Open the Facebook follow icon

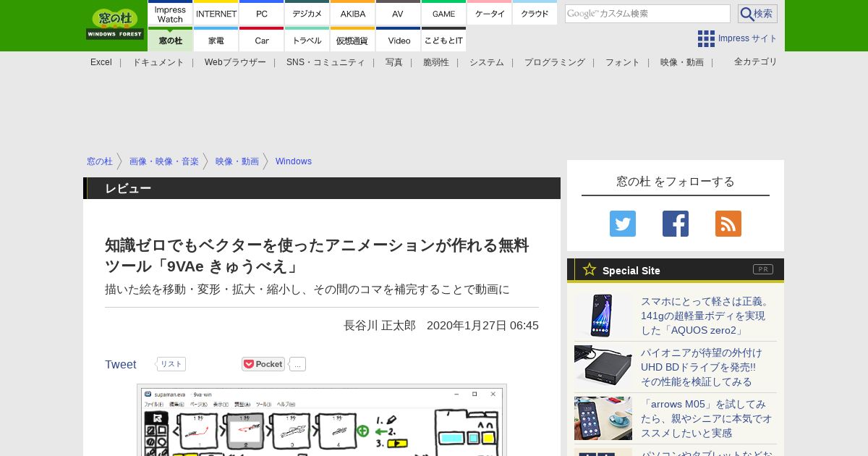[x=676, y=224]
